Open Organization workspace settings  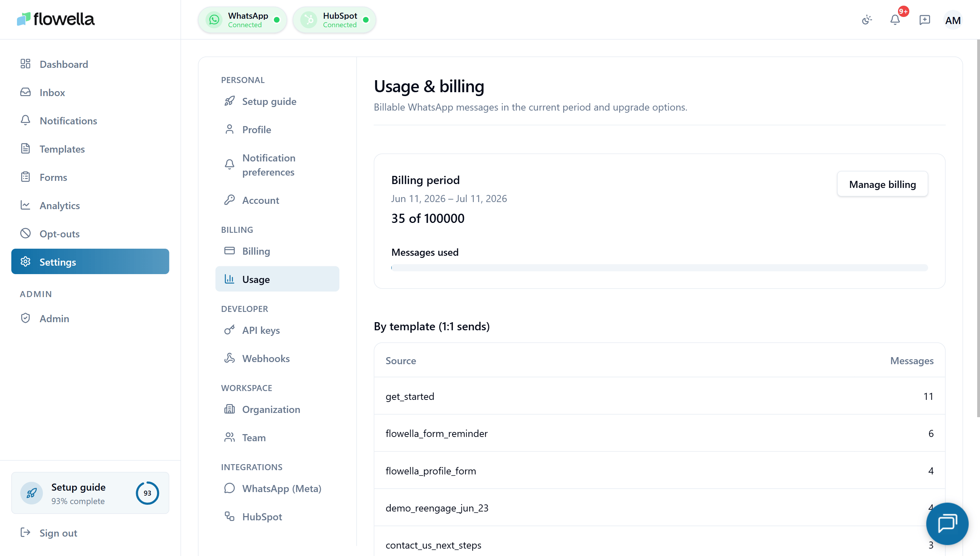pos(278,409)
